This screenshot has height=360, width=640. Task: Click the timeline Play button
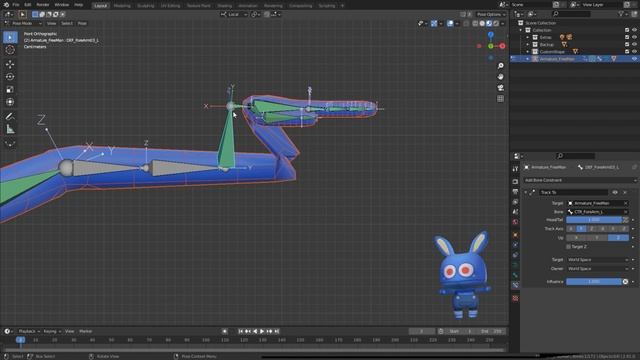click(262, 331)
